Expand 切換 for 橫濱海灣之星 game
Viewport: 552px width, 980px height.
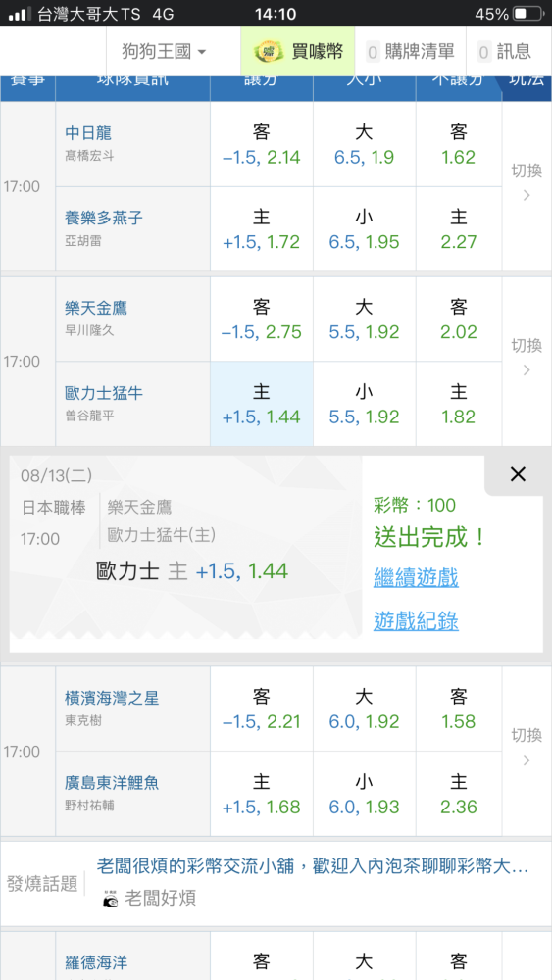coord(527,751)
